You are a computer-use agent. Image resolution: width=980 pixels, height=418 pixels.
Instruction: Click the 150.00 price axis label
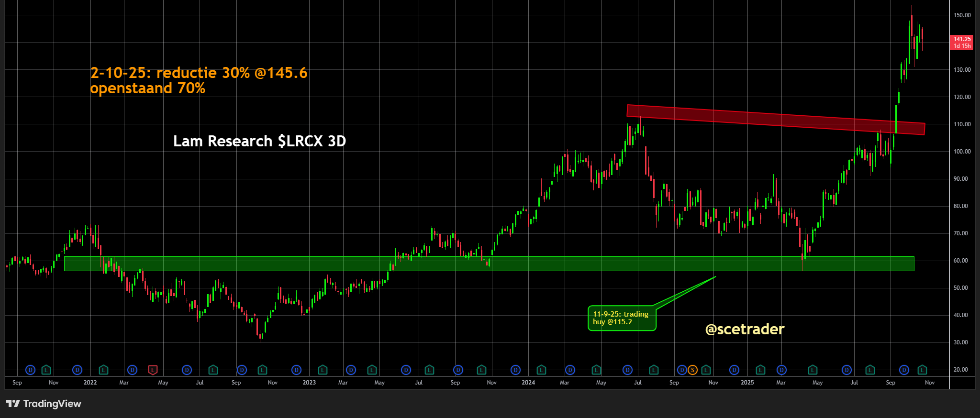point(962,15)
